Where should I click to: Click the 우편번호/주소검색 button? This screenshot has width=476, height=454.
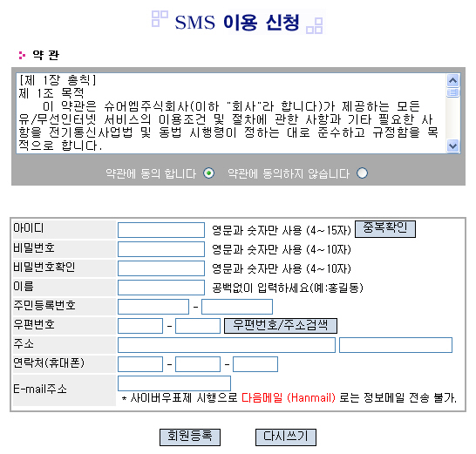tap(281, 326)
